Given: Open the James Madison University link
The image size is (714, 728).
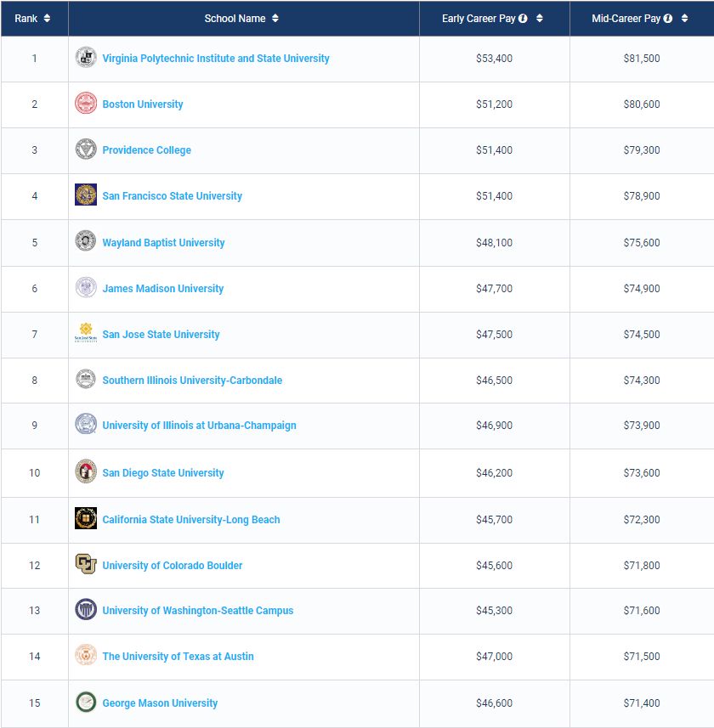Looking at the screenshot, I should (163, 289).
